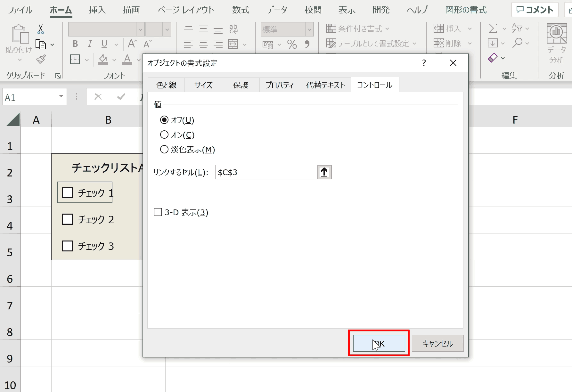Confirm the dialog with OK
This screenshot has height=392, width=572.
379,343
